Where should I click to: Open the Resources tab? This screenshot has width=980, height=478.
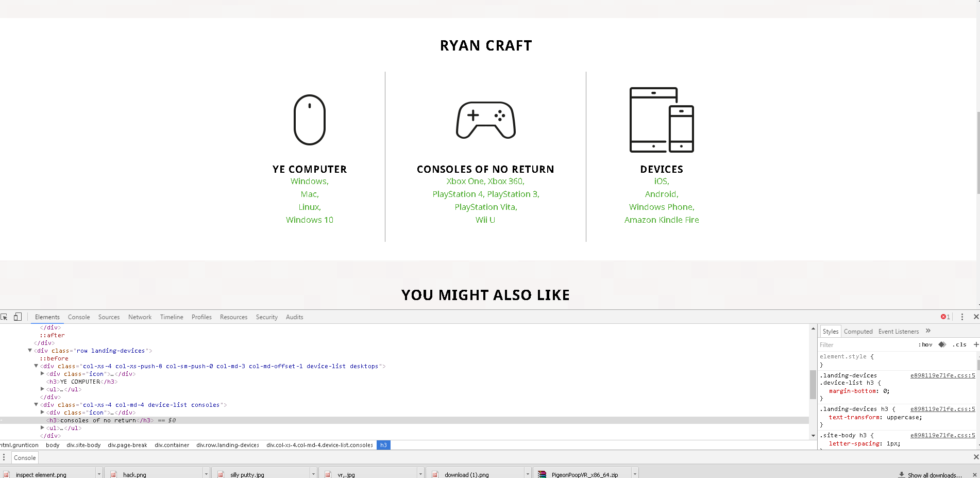pyautogui.click(x=233, y=317)
